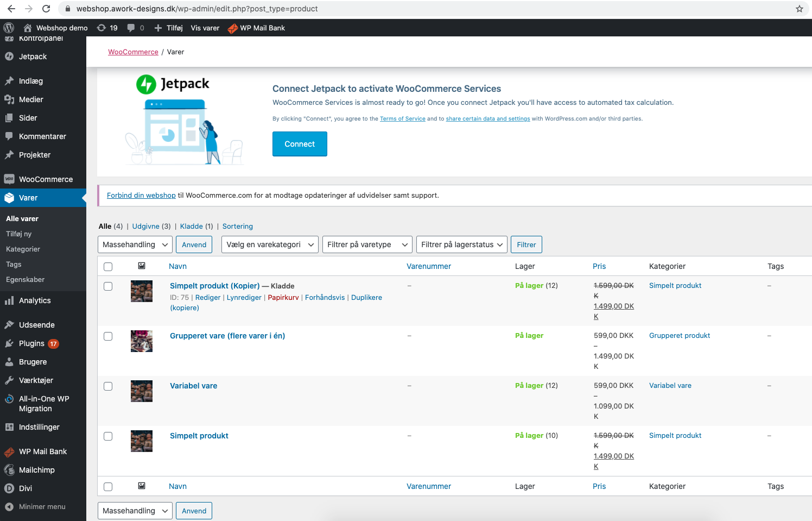Click Lynrediger for Simpelt produkt (Kopier)
Image resolution: width=812 pixels, height=521 pixels.
pyautogui.click(x=244, y=297)
